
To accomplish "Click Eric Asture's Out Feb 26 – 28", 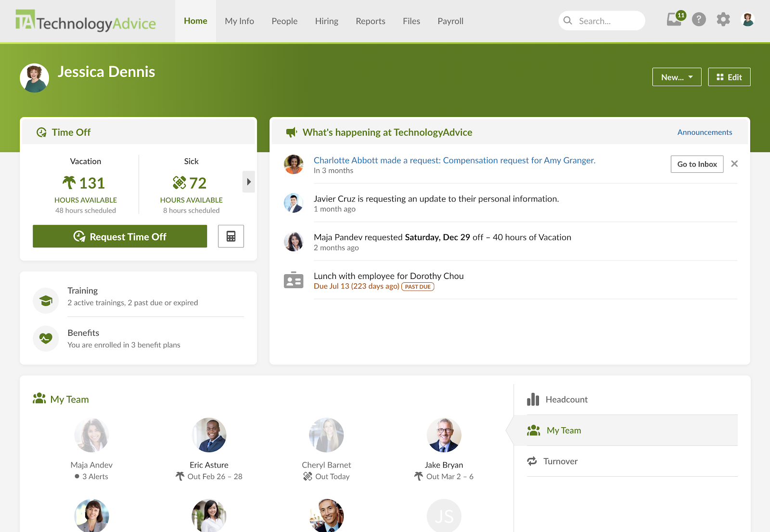I will tap(209, 476).
